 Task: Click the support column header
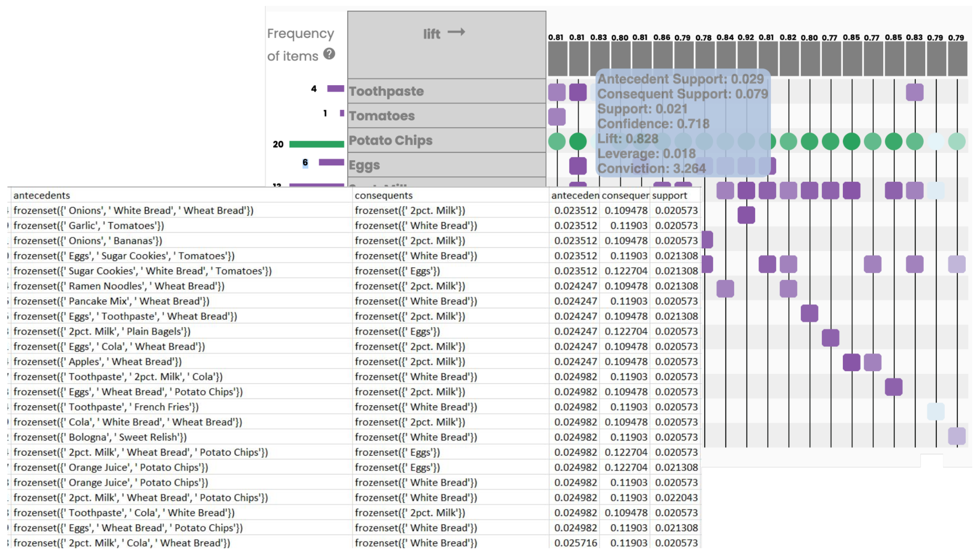coord(669,195)
